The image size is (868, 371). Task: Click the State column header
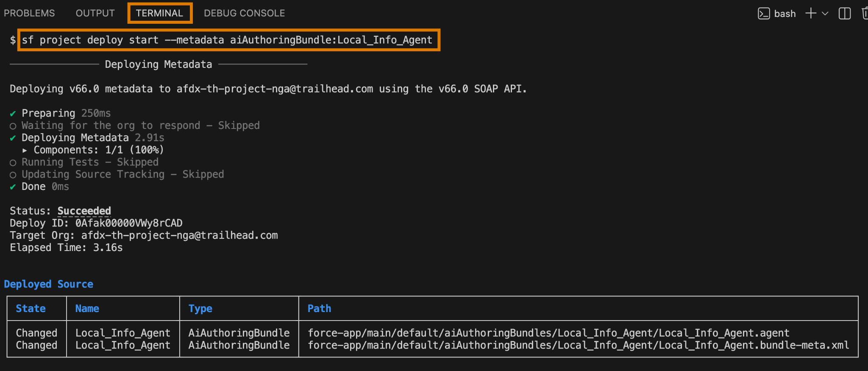click(31, 309)
